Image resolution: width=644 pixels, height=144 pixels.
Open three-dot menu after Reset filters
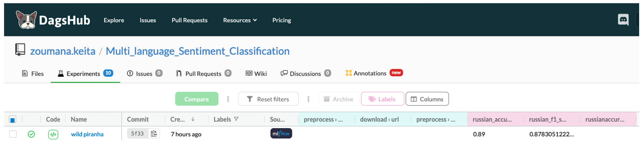(x=308, y=99)
